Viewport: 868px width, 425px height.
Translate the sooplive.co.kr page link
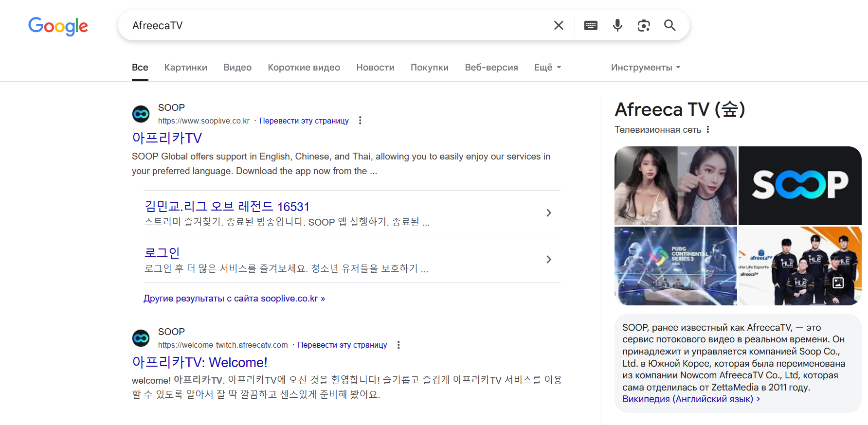304,121
